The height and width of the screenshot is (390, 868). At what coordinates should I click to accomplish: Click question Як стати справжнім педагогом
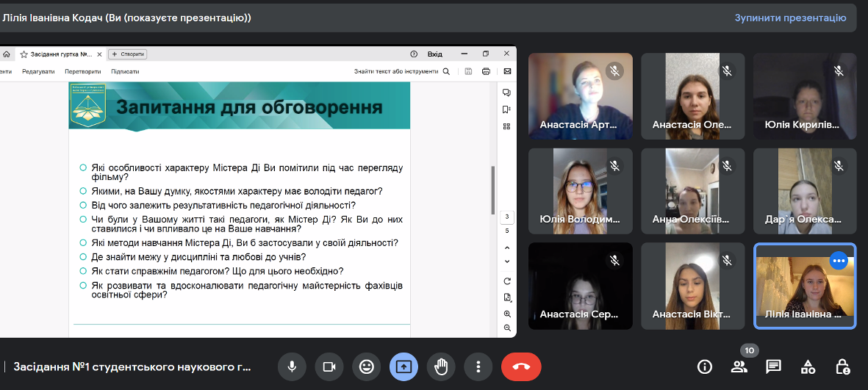(218, 272)
